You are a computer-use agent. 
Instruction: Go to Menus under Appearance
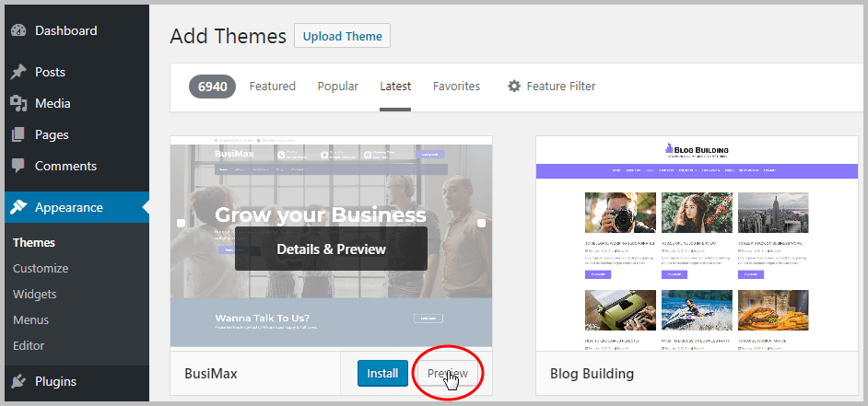coord(31,320)
